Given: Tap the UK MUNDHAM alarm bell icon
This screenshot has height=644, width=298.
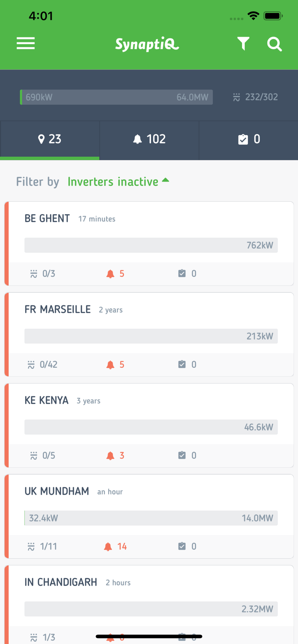Looking at the screenshot, I should (x=108, y=546).
